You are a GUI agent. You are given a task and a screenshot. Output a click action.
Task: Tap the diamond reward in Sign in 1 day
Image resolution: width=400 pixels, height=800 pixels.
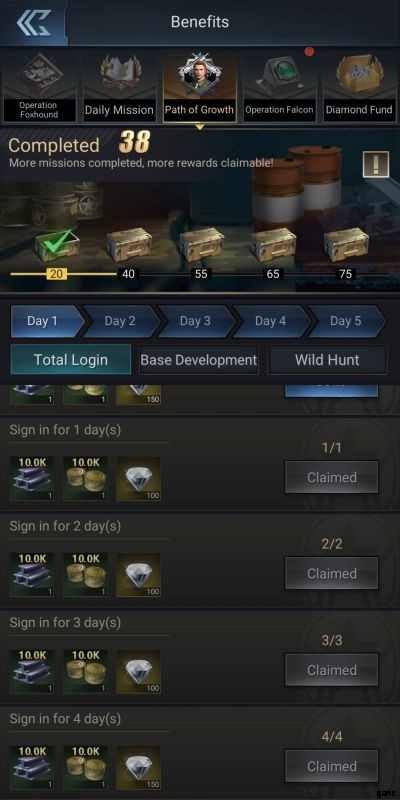[138, 479]
